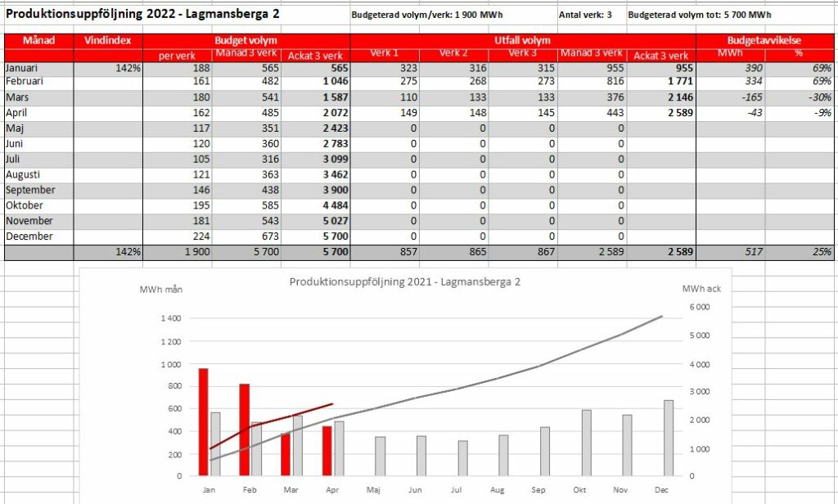The height and width of the screenshot is (504, 838).
Task: Click the Verk 3 subheader
Action: tap(522, 53)
